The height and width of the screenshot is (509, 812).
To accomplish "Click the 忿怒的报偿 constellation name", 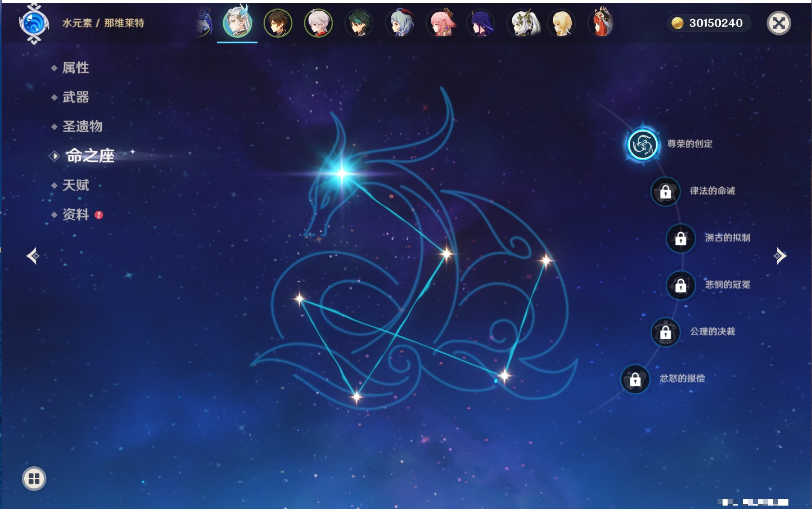I will click(x=682, y=379).
